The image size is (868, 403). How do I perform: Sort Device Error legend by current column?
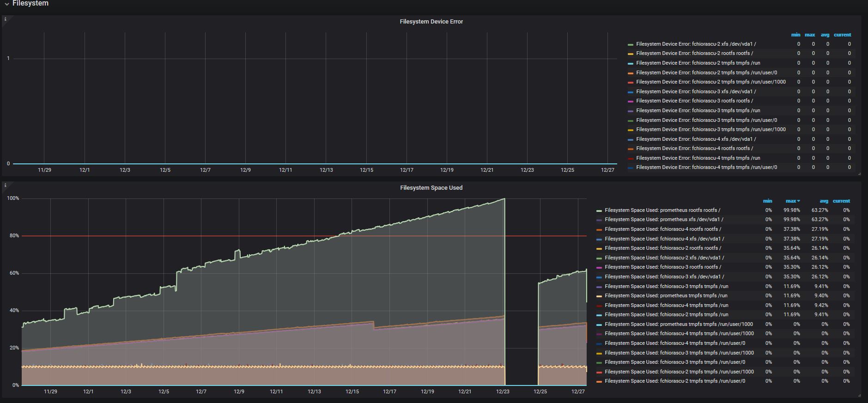point(842,35)
